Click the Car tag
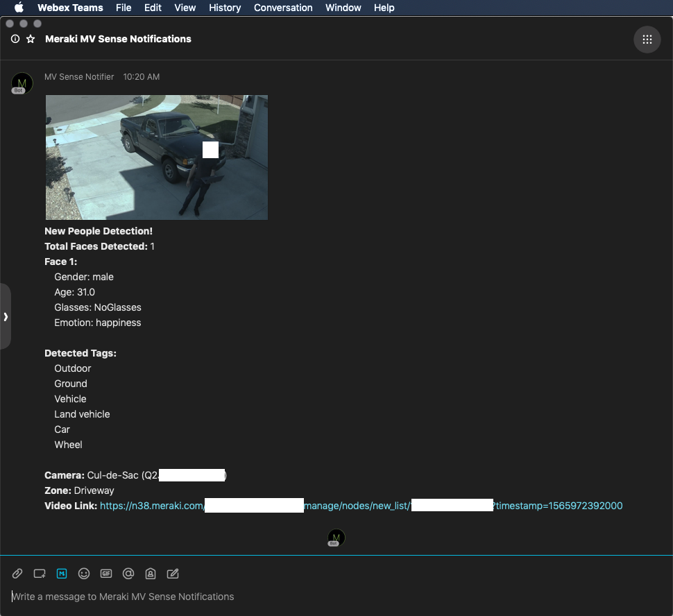Image resolution: width=673 pixels, height=616 pixels. tap(62, 429)
